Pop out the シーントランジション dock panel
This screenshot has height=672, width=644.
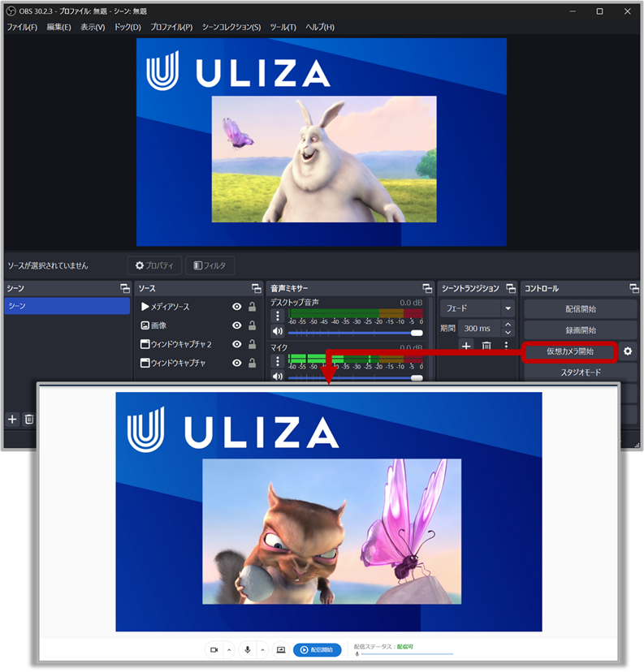511,288
